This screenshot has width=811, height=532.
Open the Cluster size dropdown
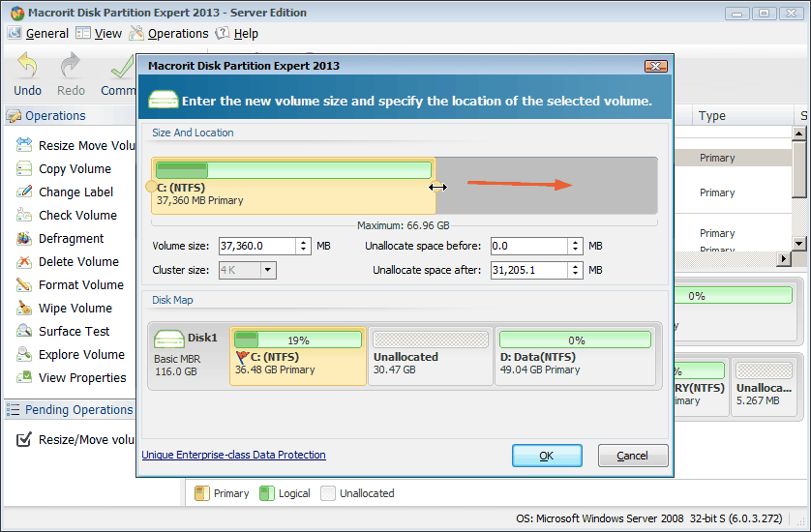(267, 270)
